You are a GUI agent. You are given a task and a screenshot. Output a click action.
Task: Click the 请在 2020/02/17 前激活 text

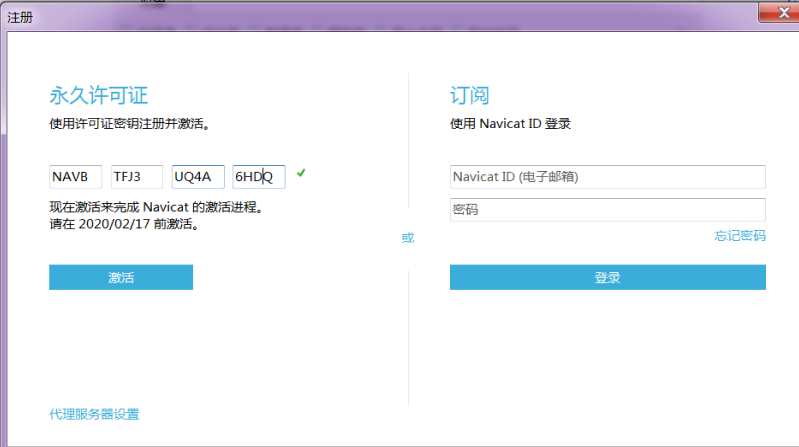coord(124,224)
